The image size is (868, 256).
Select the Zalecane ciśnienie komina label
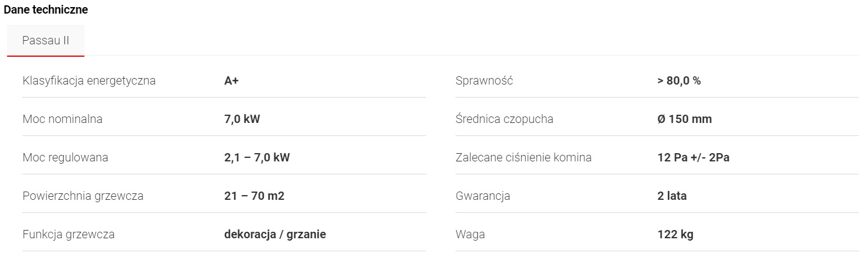(x=523, y=158)
